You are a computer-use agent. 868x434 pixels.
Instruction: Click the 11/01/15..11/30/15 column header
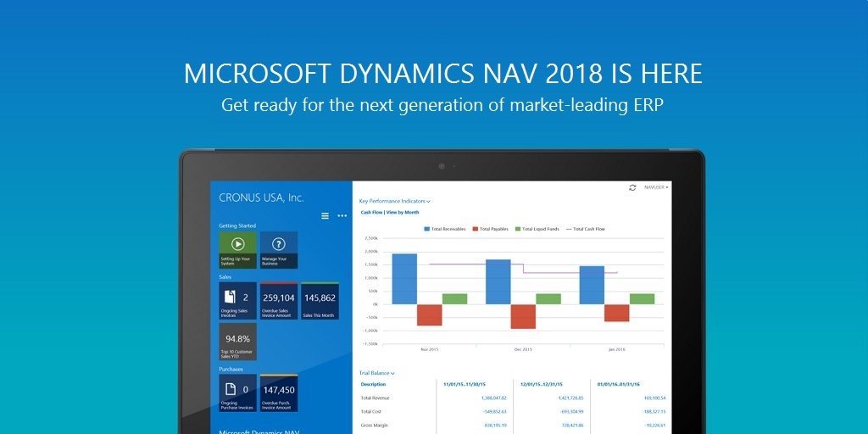point(465,384)
